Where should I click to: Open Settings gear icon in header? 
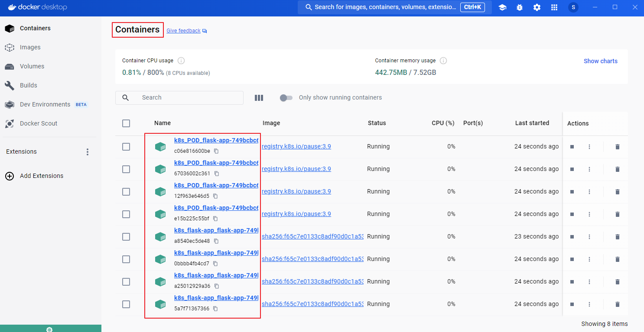coord(537,7)
